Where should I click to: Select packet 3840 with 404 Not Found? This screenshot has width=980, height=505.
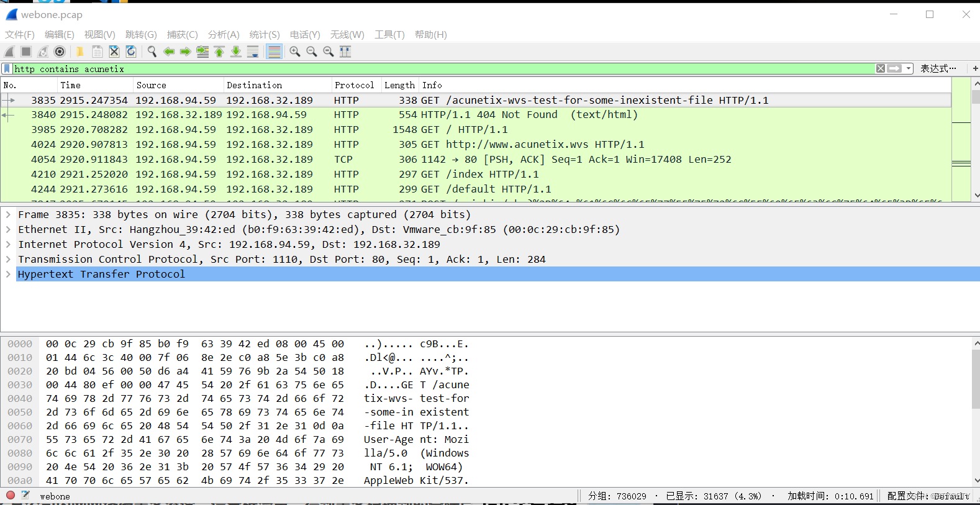(x=476, y=115)
